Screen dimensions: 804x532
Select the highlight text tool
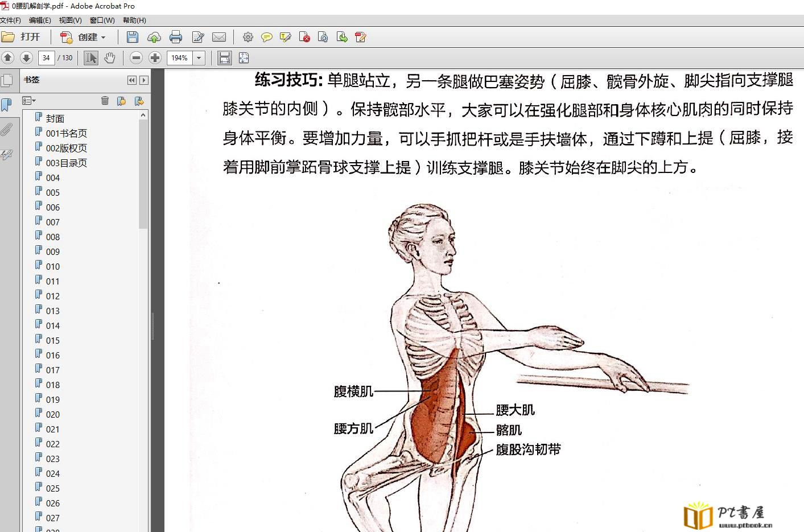pyautogui.click(x=286, y=37)
